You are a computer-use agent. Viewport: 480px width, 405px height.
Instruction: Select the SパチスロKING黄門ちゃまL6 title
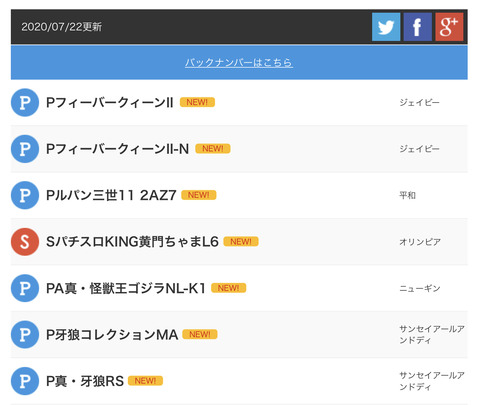pos(132,242)
